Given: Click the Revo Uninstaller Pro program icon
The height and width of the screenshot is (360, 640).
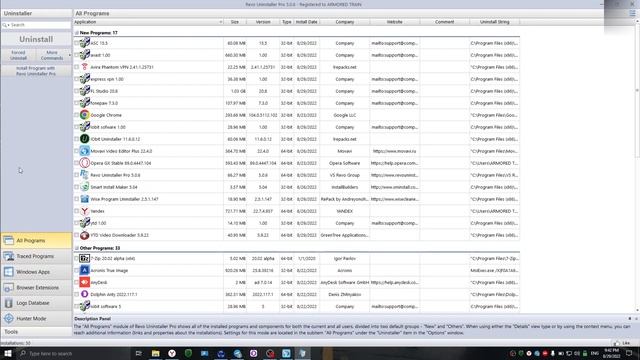Looking at the screenshot, I should click(84, 175).
